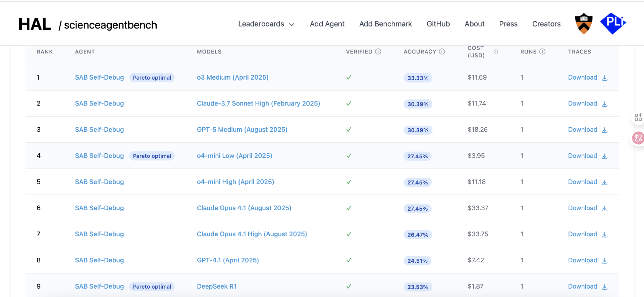This screenshot has width=644, height=297.
Task: Show info tooltip for Accuracy column
Action: [x=442, y=51]
